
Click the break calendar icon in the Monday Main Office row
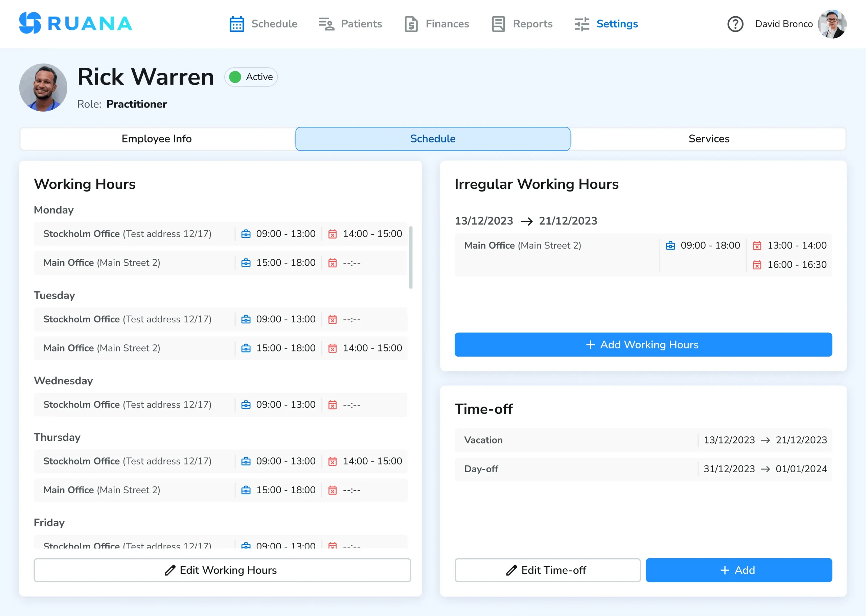pyautogui.click(x=332, y=263)
